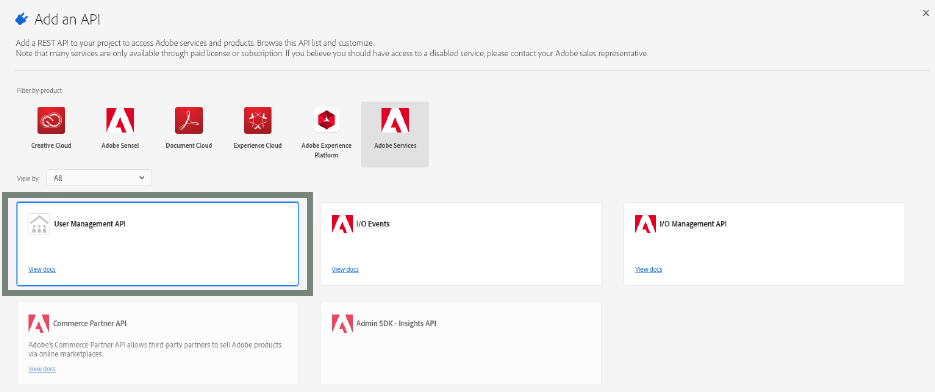The image size is (935, 392).
Task: Select the User Management API title
Action: (x=90, y=224)
